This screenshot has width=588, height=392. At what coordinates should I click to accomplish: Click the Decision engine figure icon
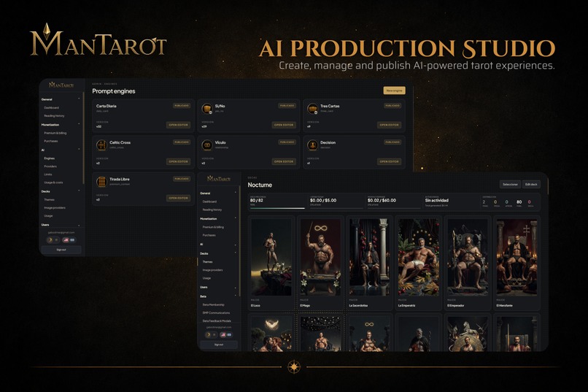pyautogui.click(x=312, y=145)
